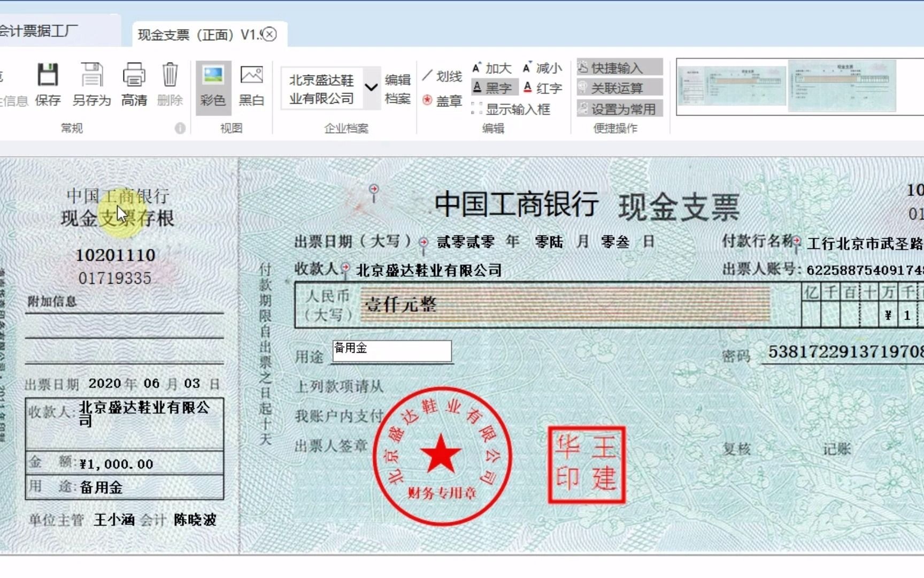Click the HD print (高清) icon
Image resolution: width=924 pixels, height=578 pixels.
[134, 75]
